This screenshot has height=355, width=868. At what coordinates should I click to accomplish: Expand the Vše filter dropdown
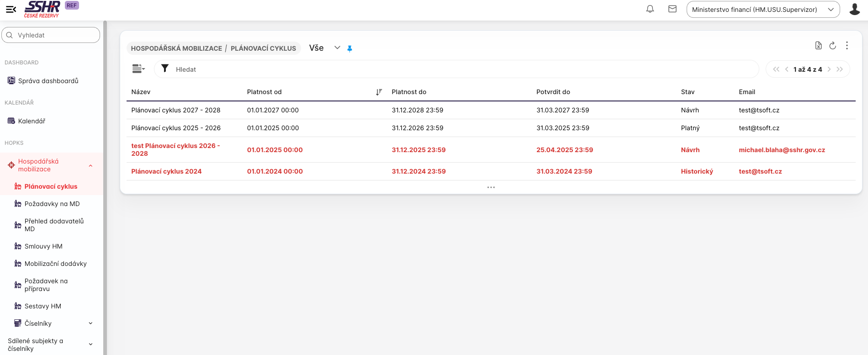tap(337, 48)
